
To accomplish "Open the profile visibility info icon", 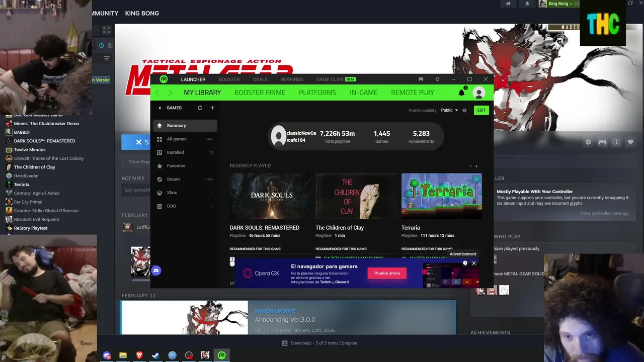I will (464, 110).
